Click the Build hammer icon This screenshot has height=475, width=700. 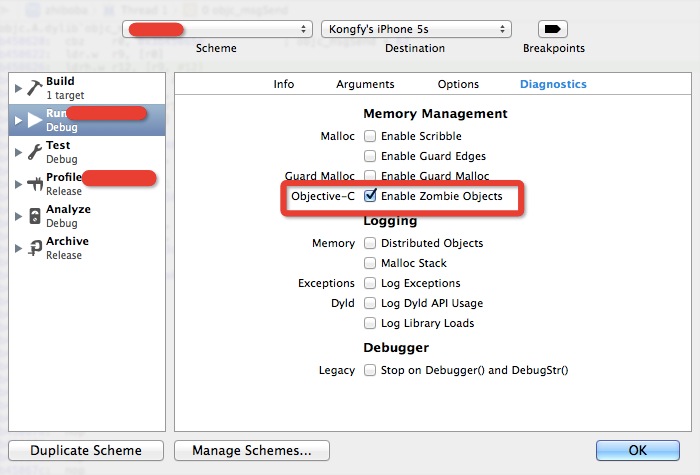[x=34, y=88]
